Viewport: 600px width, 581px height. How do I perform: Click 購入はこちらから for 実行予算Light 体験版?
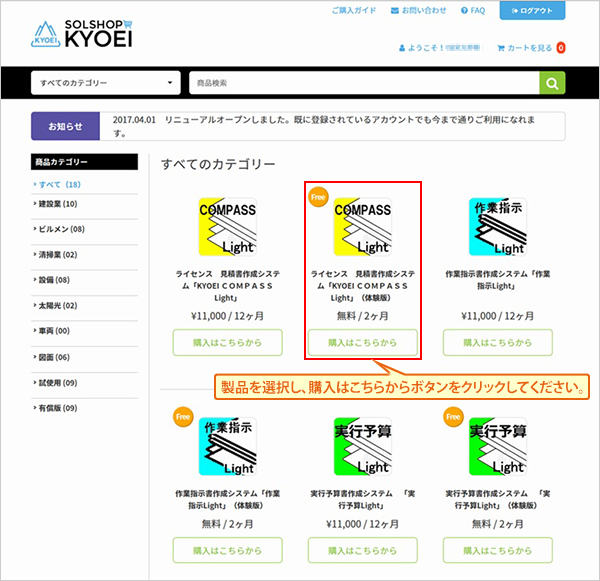[497, 550]
